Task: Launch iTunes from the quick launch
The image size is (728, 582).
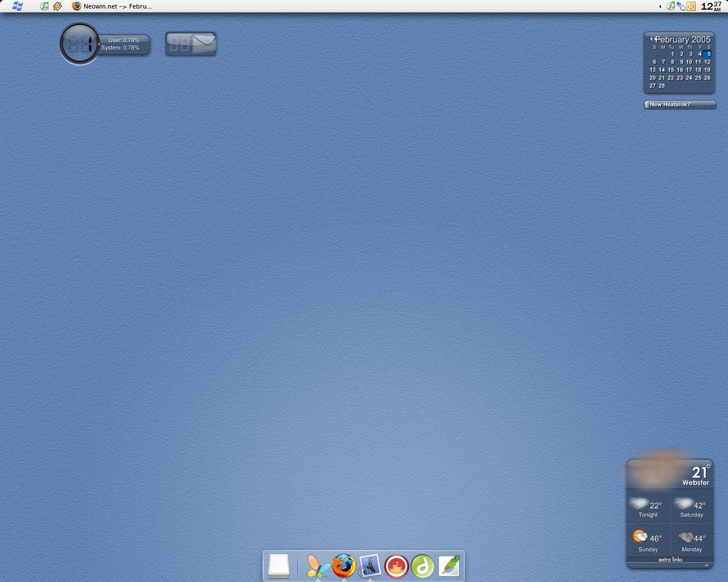Action: [x=45, y=6]
